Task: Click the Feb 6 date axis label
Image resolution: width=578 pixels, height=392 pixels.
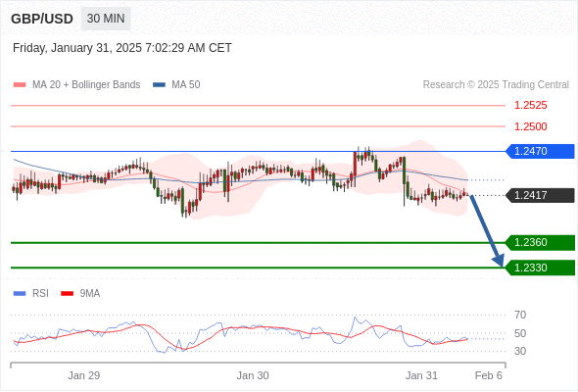Action: [489, 375]
